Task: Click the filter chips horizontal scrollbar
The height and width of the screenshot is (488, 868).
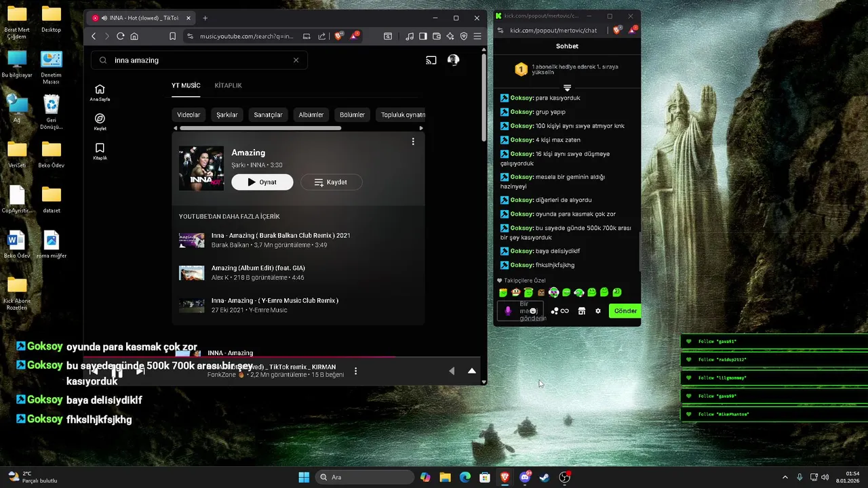Action: [260, 128]
